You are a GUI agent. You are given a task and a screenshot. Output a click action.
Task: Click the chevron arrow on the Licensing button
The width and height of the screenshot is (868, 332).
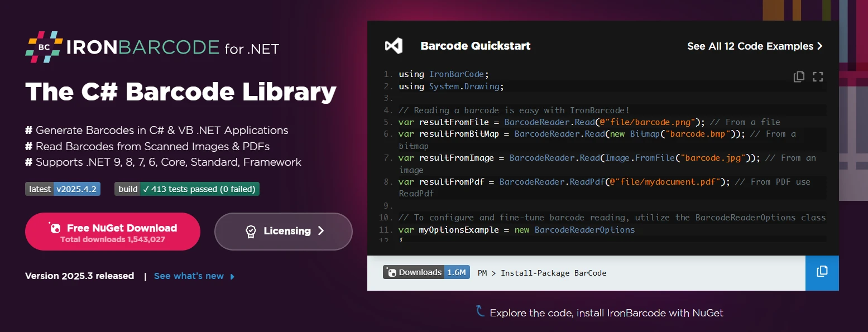click(x=321, y=231)
